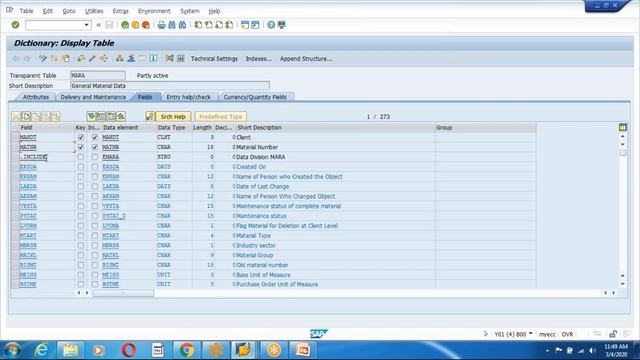Click horizontal scrollbar under Field columns

click(x=123, y=293)
